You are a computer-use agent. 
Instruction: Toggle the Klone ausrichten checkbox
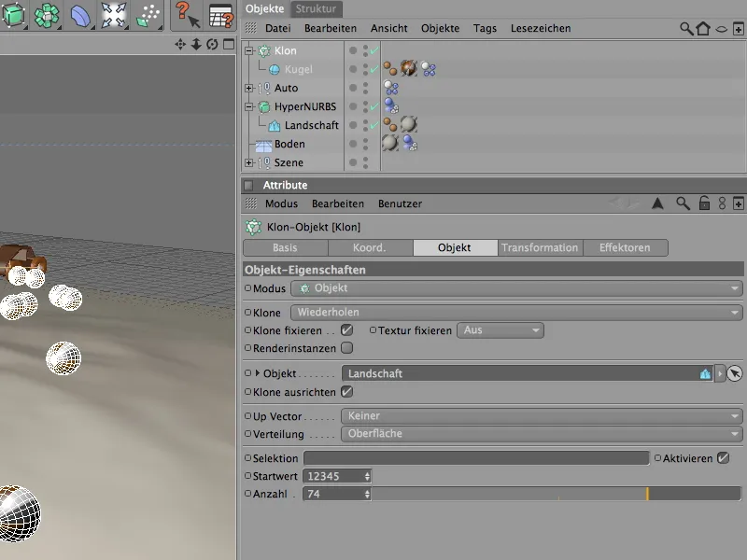(346, 392)
